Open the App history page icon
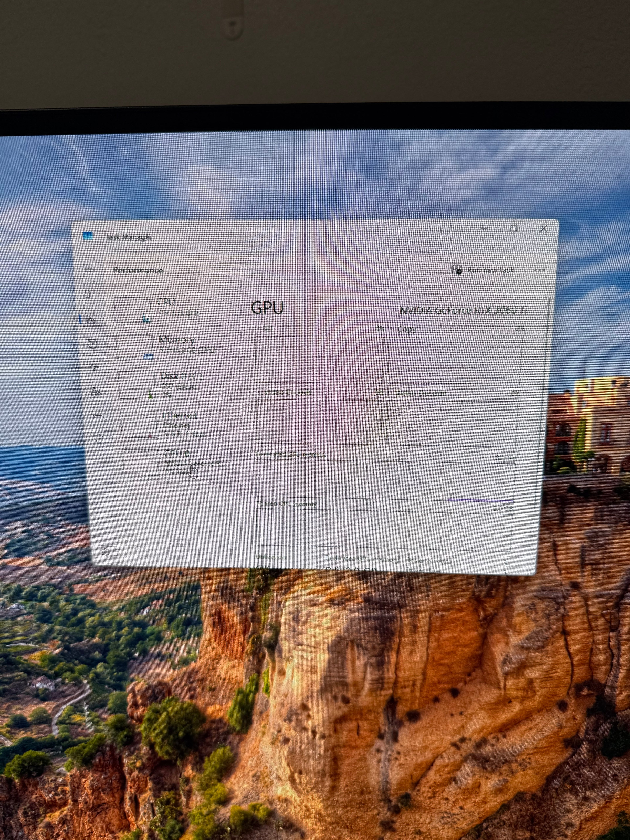 [93, 344]
